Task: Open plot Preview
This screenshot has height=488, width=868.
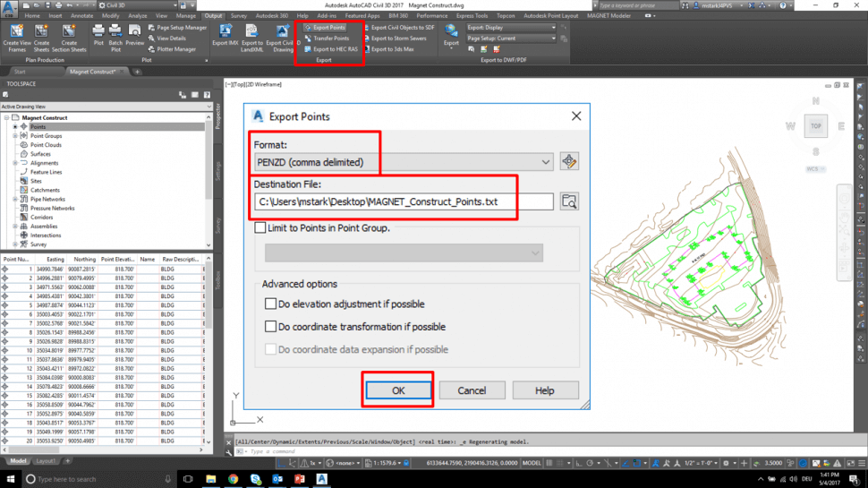Action: point(134,35)
